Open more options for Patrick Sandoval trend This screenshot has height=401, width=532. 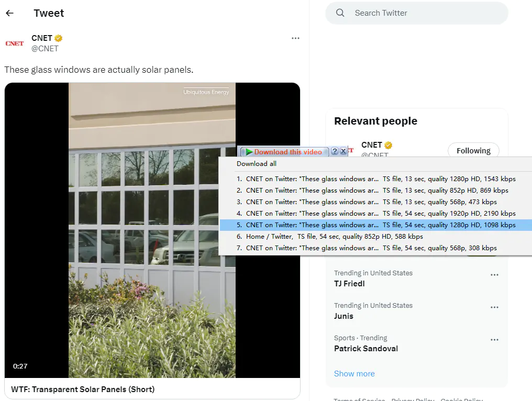coord(494,340)
